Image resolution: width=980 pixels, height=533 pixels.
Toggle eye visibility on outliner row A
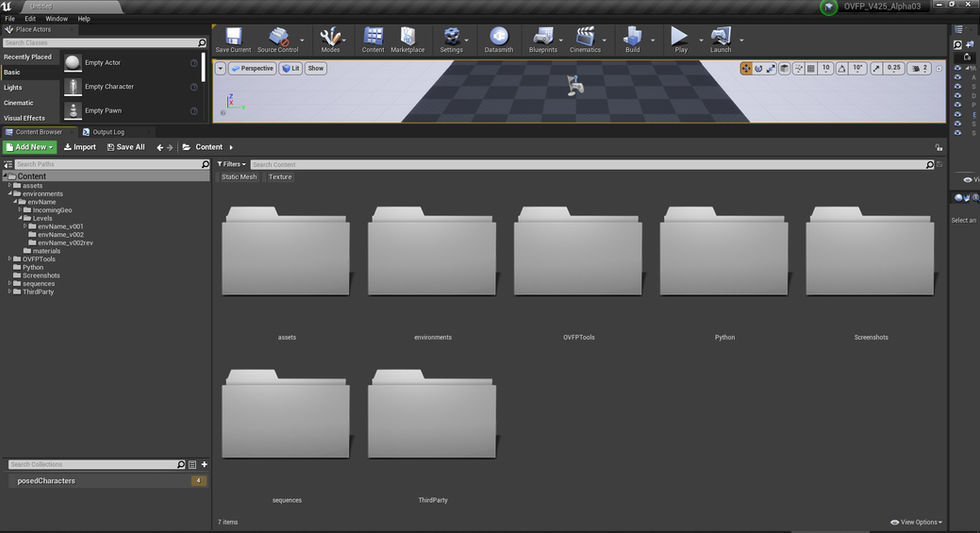[958, 77]
